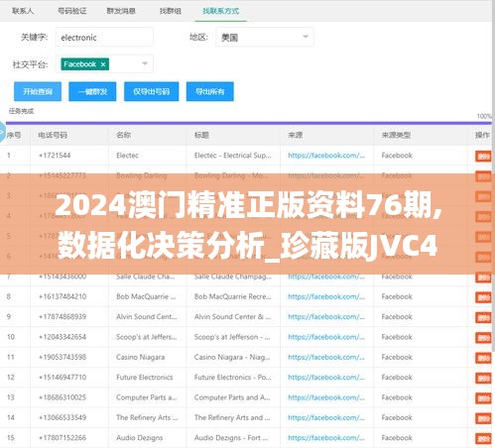Open Computer Parts' facebook.com link
495x448 pixels.
pos(326,397)
